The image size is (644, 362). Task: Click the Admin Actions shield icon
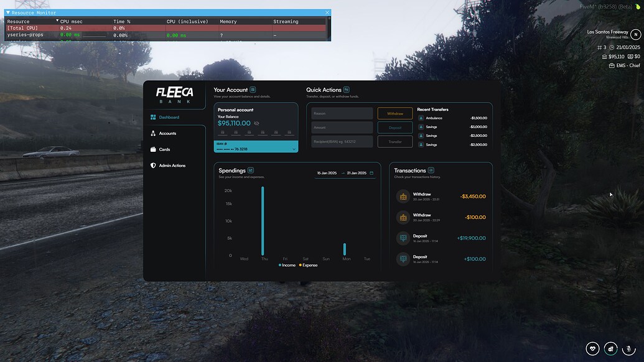click(x=152, y=165)
